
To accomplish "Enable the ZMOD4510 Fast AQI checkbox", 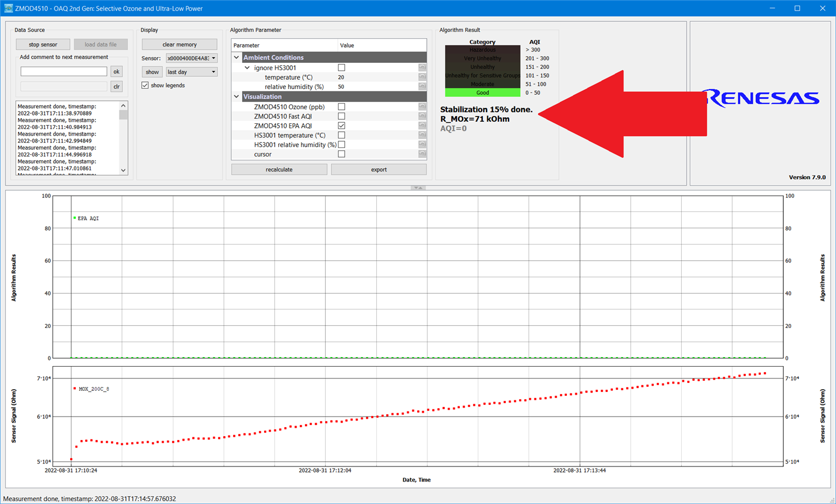I will click(x=341, y=116).
